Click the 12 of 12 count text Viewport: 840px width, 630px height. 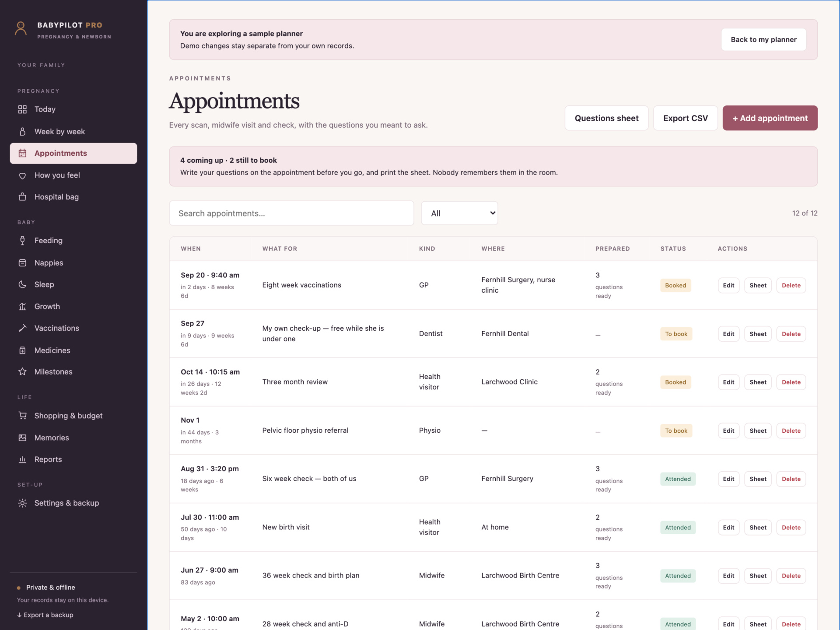[x=805, y=213]
